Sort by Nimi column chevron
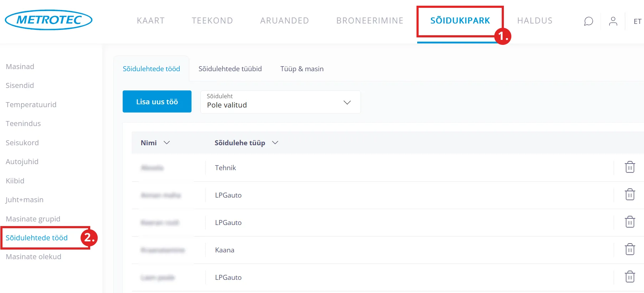The image size is (644, 293). click(x=167, y=143)
